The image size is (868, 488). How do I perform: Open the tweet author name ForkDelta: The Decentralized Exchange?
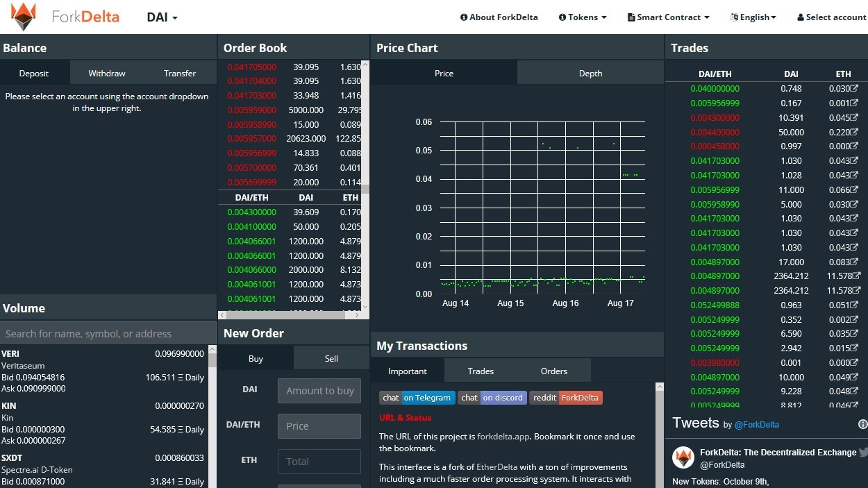coord(778,453)
